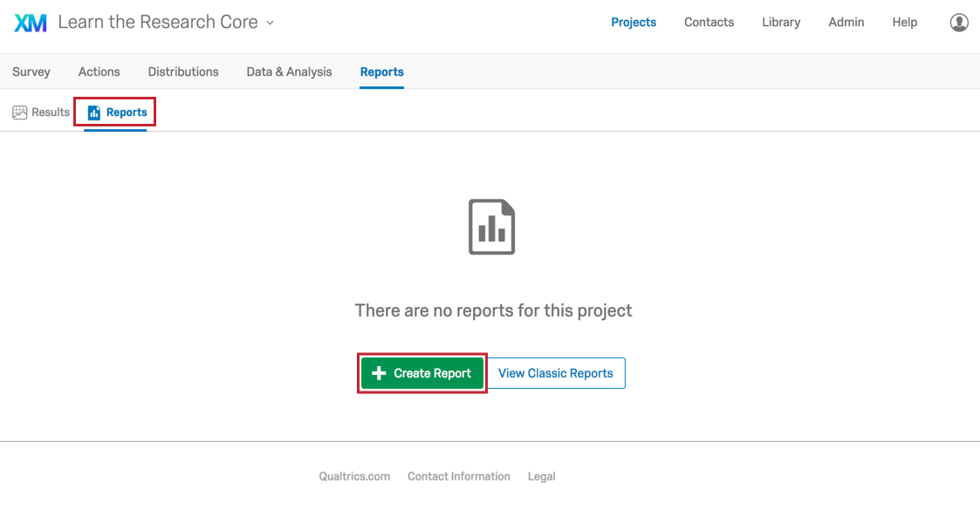Open Contacts in top navigation
This screenshot has height=531, width=980.
[709, 23]
